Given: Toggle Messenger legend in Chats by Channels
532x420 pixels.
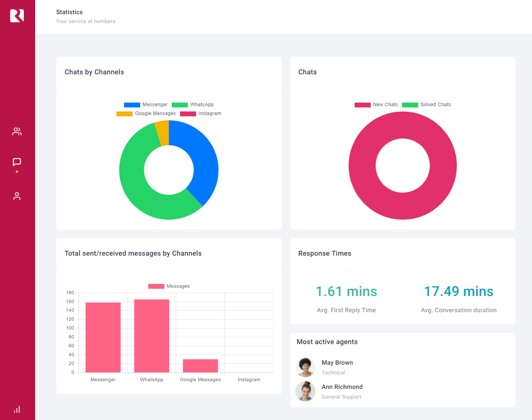Looking at the screenshot, I should pyautogui.click(x=146, y=105).
